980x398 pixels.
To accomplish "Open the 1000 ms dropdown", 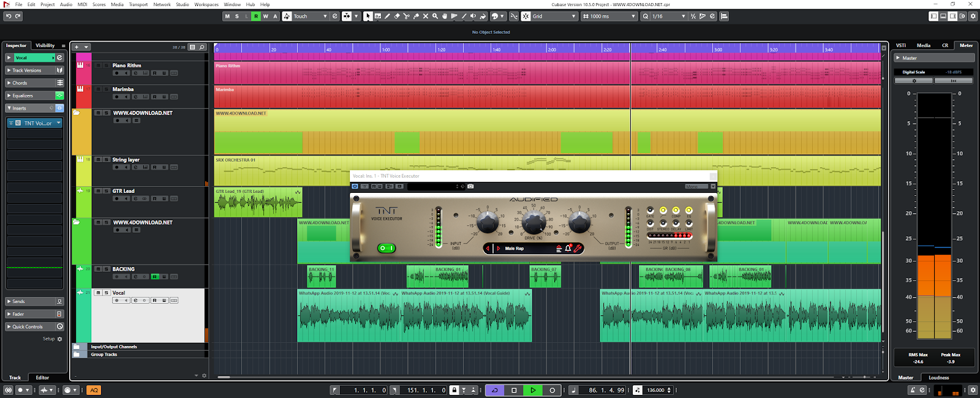I will point(609,16).
